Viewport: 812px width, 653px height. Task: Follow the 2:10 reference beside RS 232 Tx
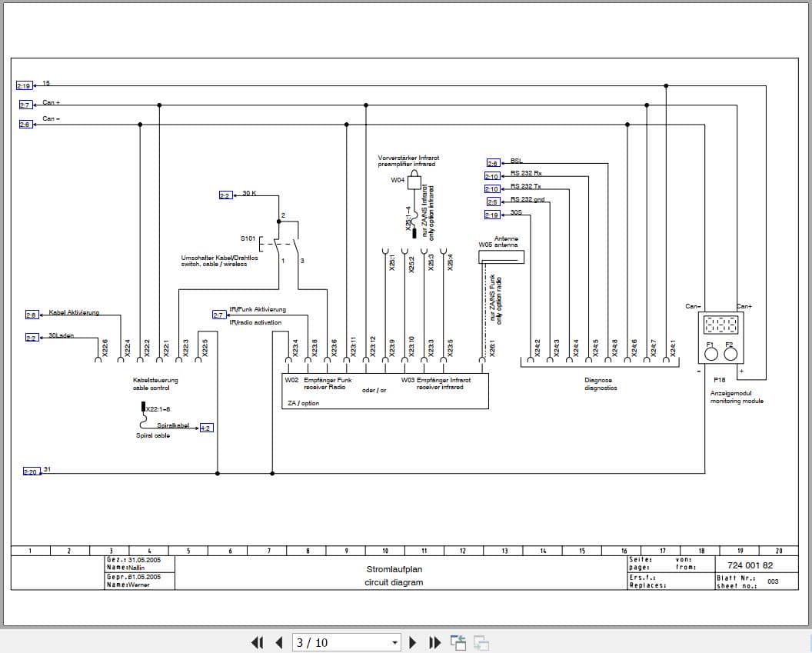[x=492, y=189]
